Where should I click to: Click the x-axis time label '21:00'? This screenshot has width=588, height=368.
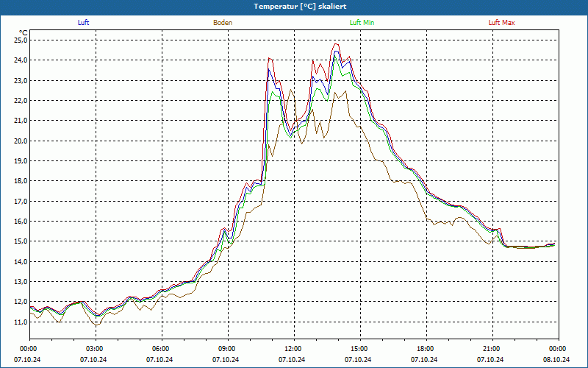(x=492, y=349)
